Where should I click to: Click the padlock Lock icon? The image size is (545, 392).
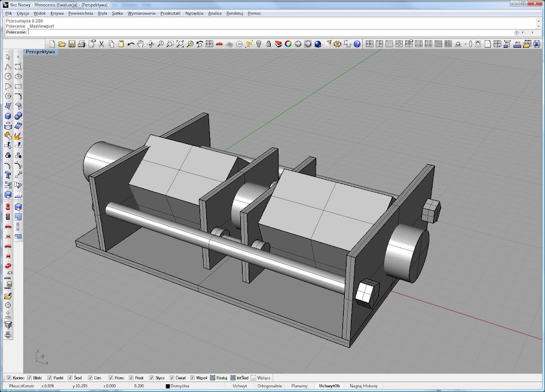tap(268, 44)
